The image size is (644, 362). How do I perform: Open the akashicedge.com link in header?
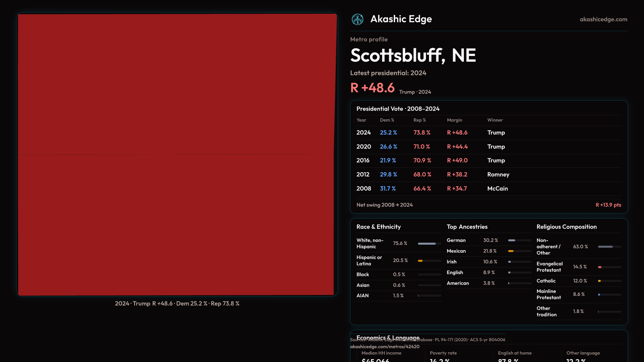pos(603,19)
